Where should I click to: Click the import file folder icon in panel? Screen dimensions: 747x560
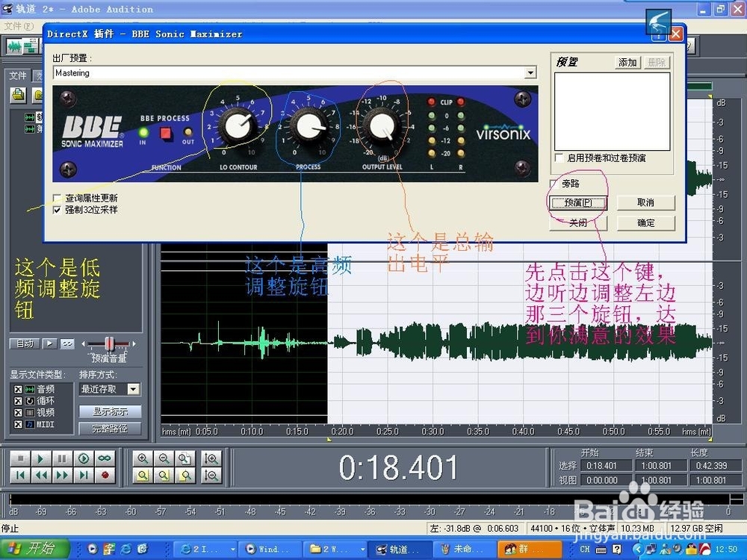point(18,95)
